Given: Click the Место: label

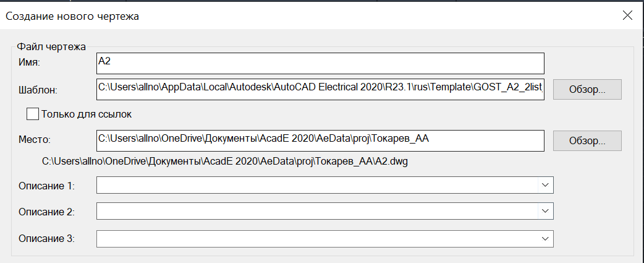Looking at the screenshot, I should 35,140.
